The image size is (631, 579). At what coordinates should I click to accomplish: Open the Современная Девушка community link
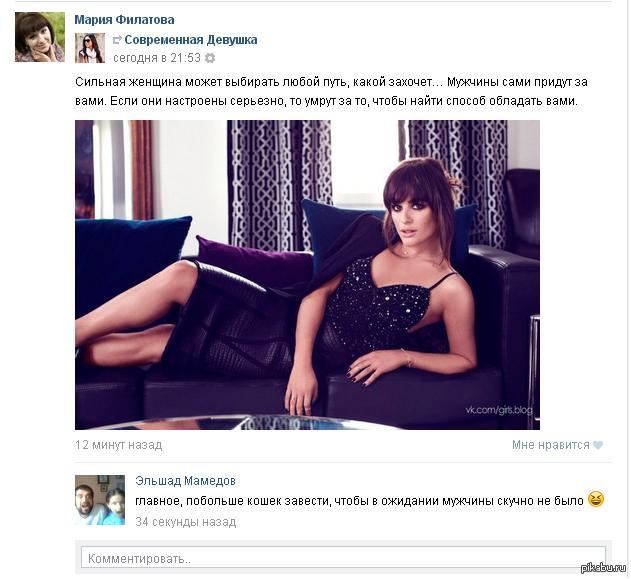point(191,40)
